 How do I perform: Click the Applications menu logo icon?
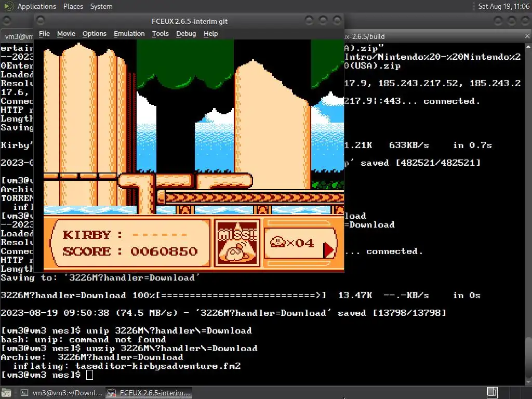point(8,6)
